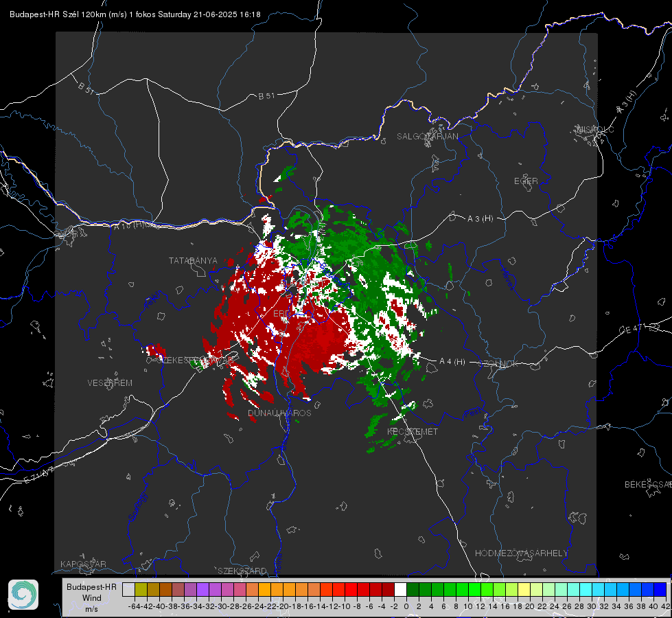Image resolution: width=672 pixels, height=618 pixels.
Task: Click the bright green swatch between 10 and 12
Action: 474,589
